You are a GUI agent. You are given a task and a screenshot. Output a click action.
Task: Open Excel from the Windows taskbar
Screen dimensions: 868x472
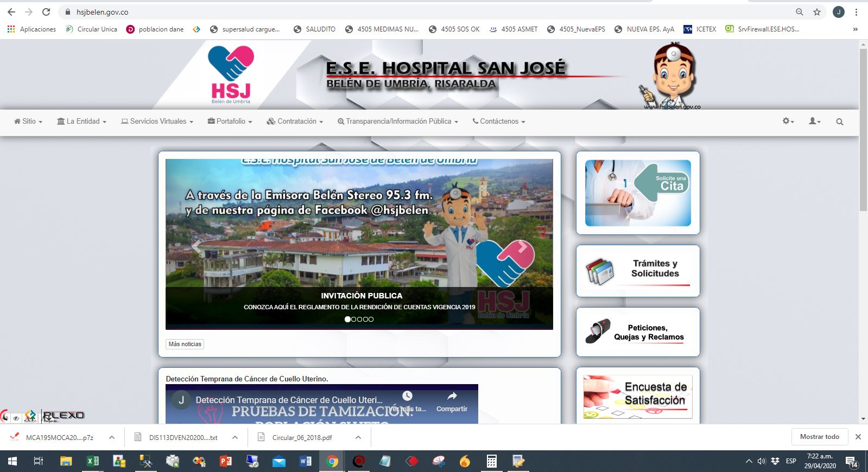coord(92,461)
